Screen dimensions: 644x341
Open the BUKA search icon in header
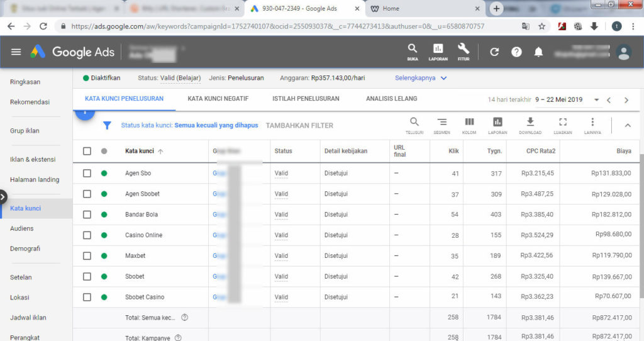[x=412, y=51]
